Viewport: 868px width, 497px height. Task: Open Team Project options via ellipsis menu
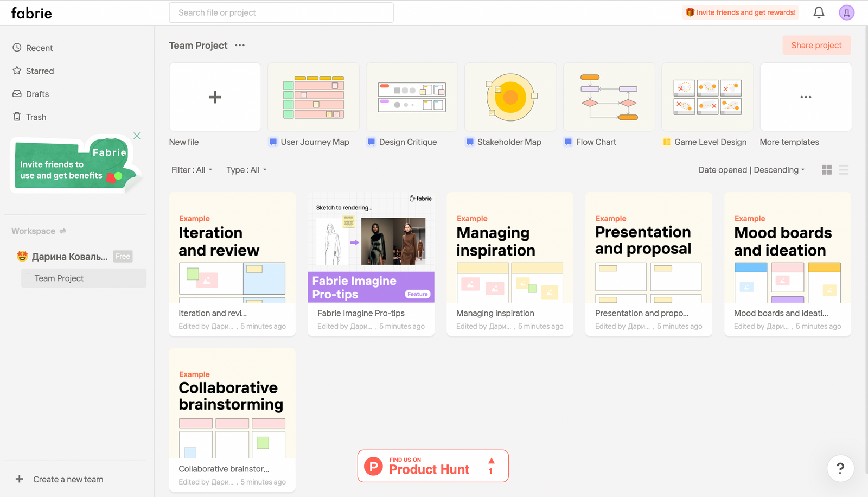[239, 46]
